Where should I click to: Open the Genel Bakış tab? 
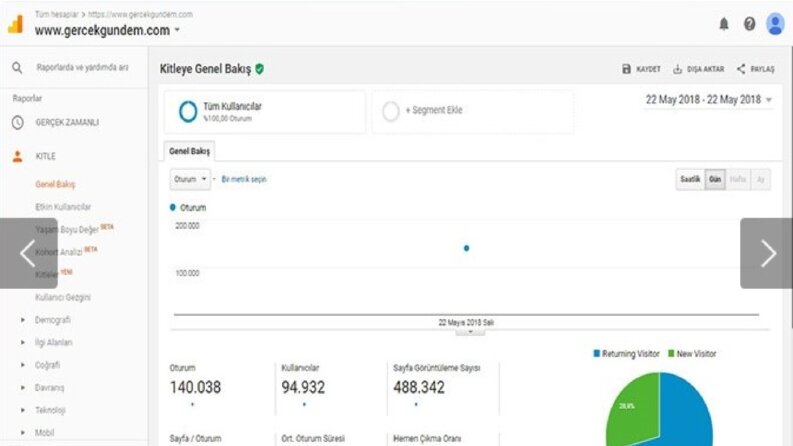click(x=189, y=151)
